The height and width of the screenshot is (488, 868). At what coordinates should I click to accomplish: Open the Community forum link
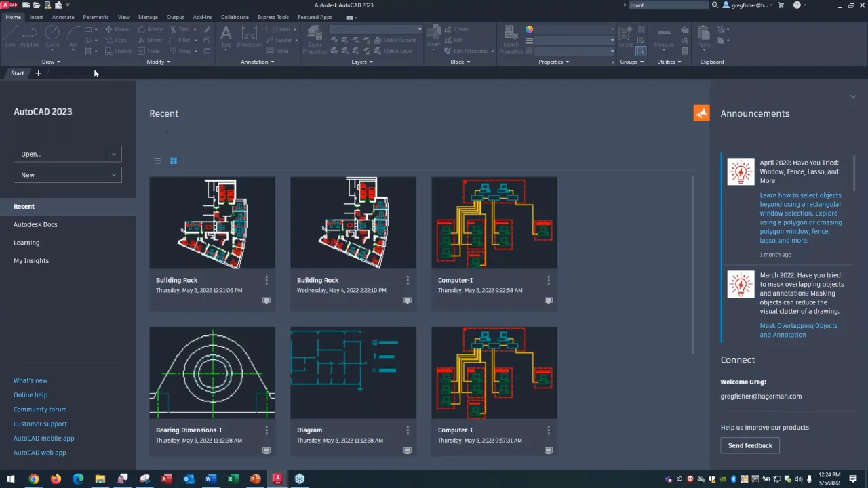point(40,409)
